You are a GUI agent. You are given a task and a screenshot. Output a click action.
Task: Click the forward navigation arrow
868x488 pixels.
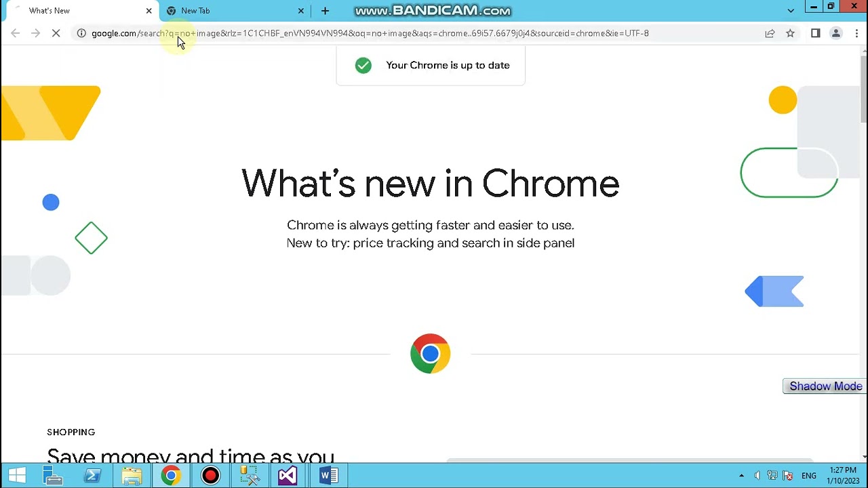point(36,33)
